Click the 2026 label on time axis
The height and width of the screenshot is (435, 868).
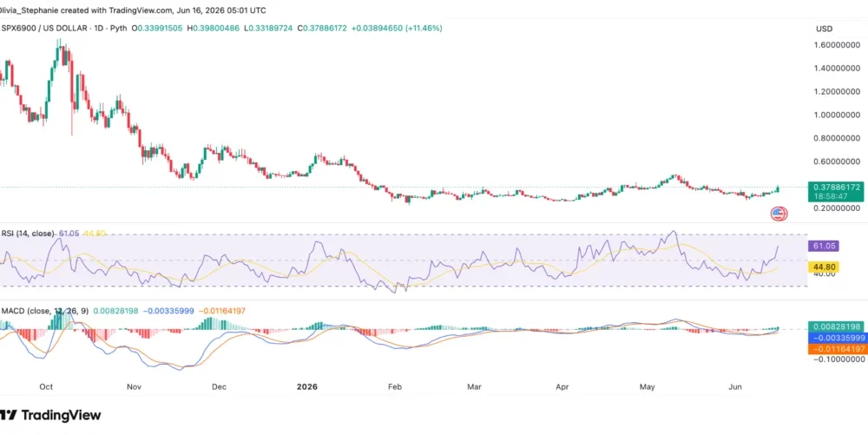(307, 387)
